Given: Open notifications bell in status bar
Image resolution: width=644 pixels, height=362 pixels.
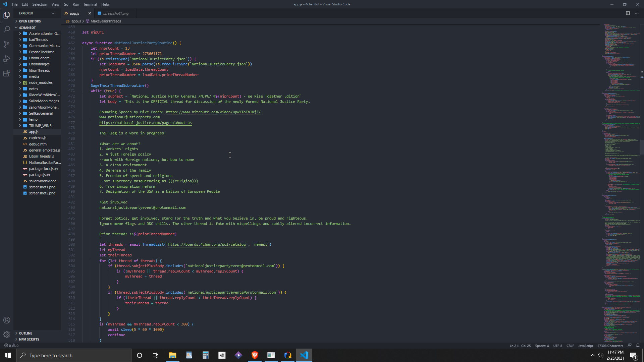Looking at the screenshot, I should point(638,346).
